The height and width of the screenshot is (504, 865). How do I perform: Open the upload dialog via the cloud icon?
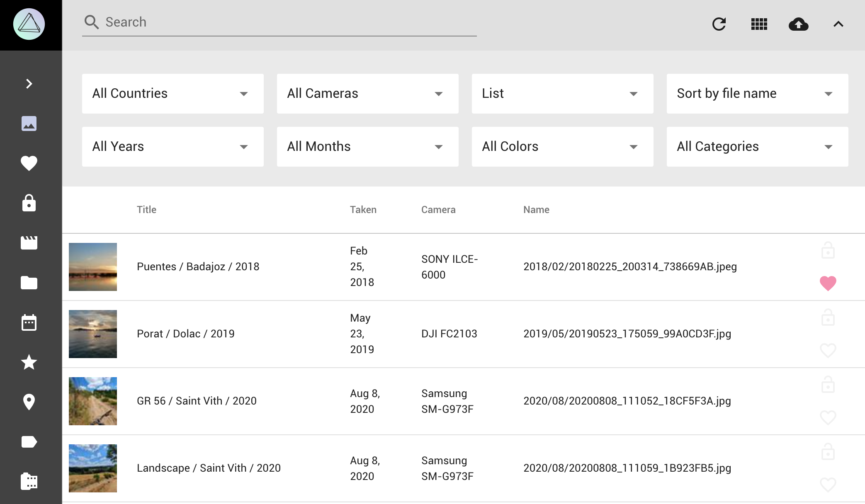(x=799, y=24)
